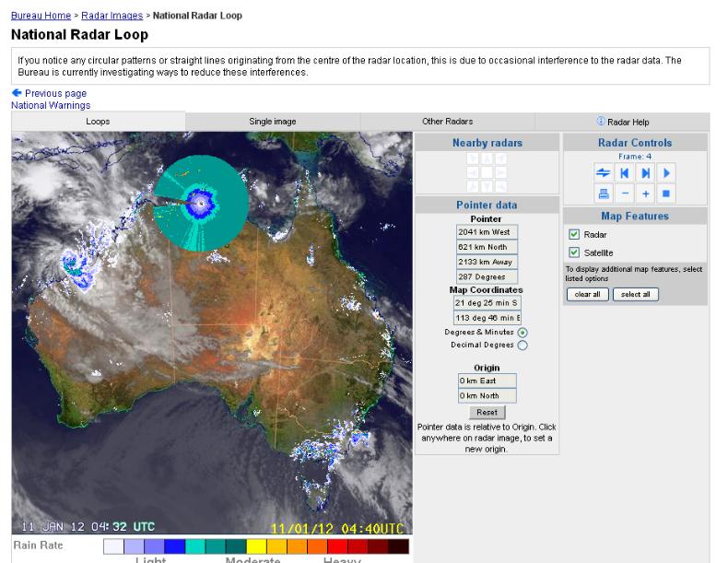The image size is (728, 563).
Task: Go to the Bureau Home breadcrumb link
Action: pos(41,16)
